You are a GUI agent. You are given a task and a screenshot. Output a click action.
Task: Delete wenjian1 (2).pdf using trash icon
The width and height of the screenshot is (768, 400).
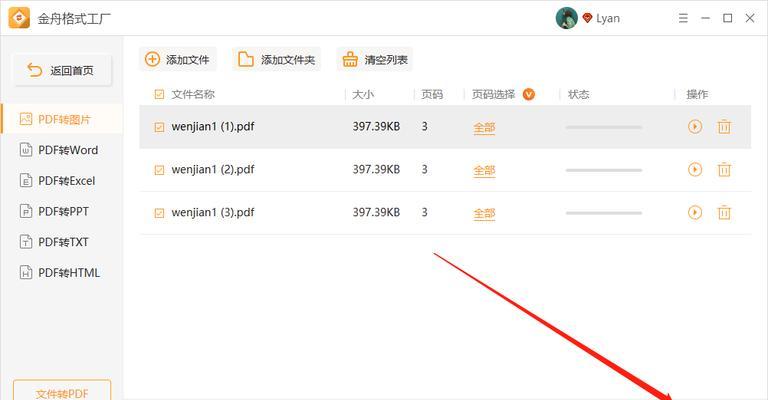pos(724,169)
